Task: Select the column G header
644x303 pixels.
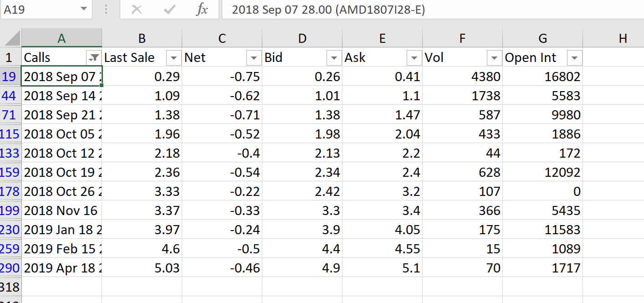Action: (542, 38)
